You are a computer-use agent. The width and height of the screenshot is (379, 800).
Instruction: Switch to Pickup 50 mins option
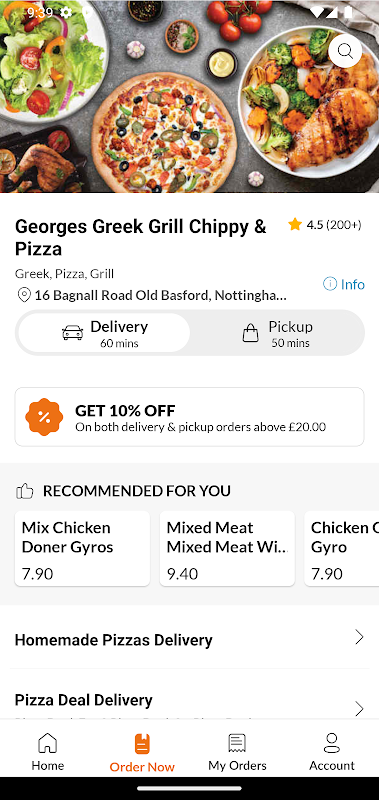click(277, 333)
